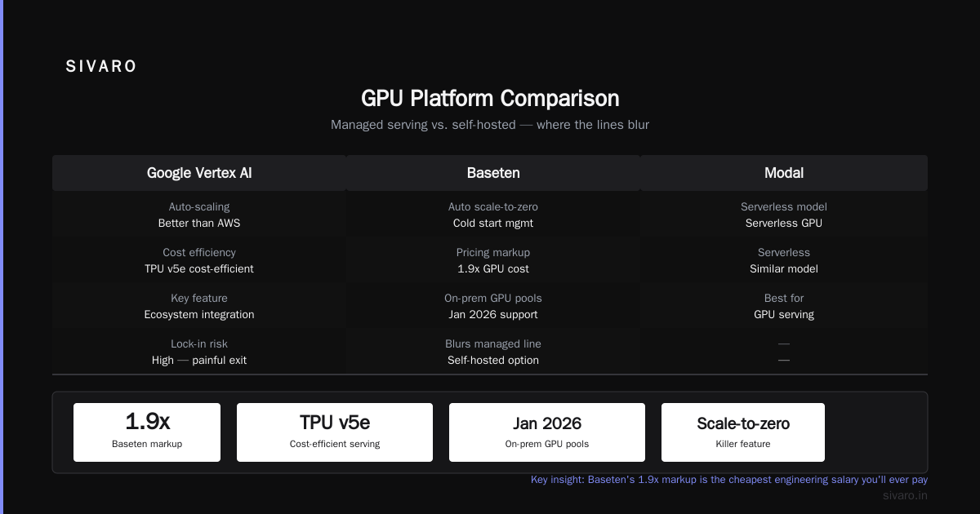Click the Key feature label
This screenshot has width=980, height=514.
click(x=199, y=299)
